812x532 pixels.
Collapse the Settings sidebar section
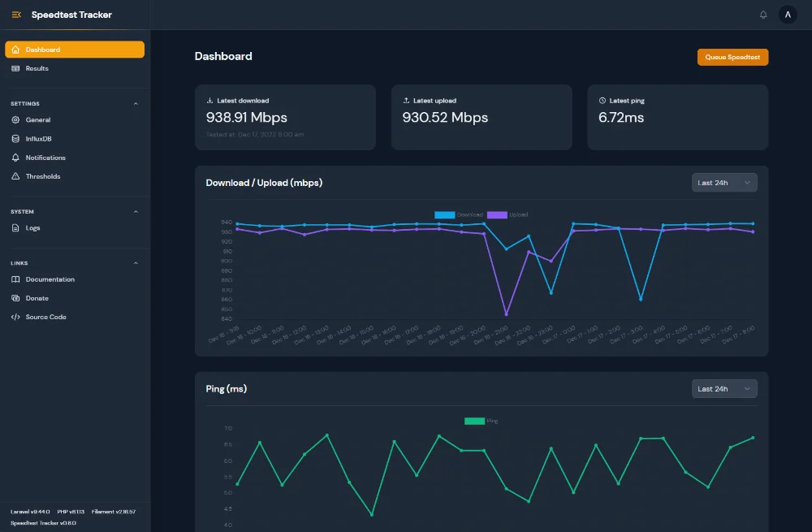[136, 104]
